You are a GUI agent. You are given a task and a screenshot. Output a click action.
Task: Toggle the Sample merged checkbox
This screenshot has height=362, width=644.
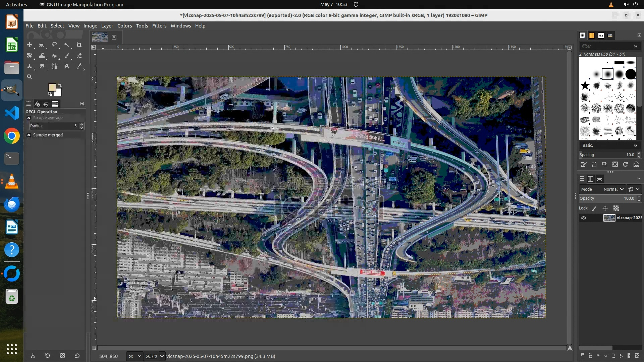29,135
